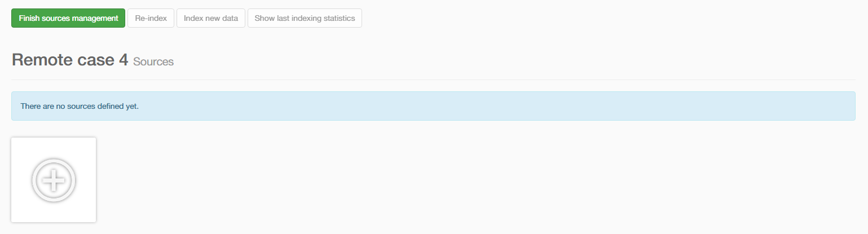Click the circled plus add-source icon
This screenshot has height=234, width=868.
point(54,180)
